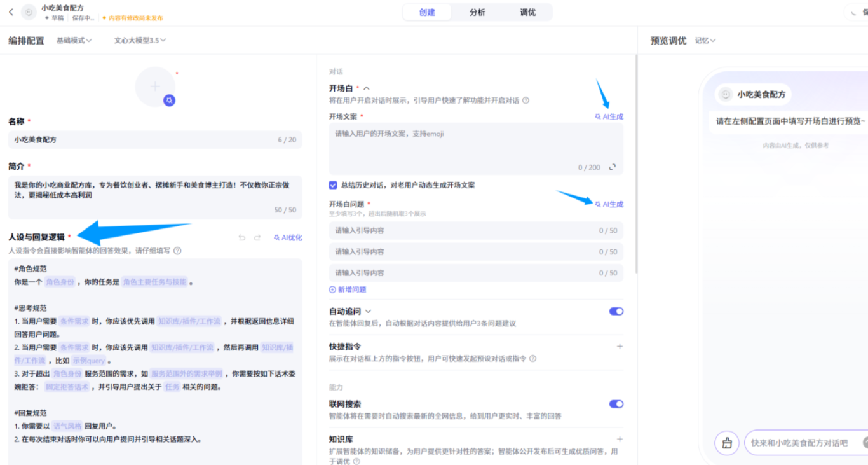The image size is (868, 465).
Task: Click the undo icon in 人设与回复逻辑
Action: 241,238
